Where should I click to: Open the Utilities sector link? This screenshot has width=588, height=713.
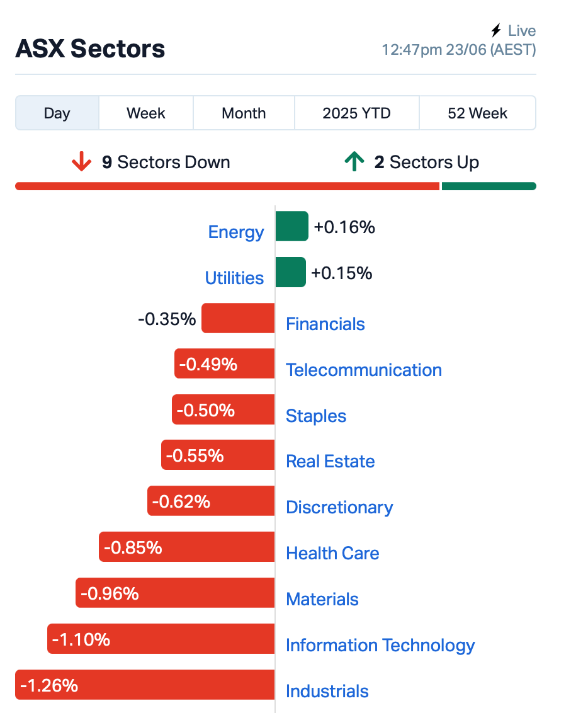coord(234,278)
